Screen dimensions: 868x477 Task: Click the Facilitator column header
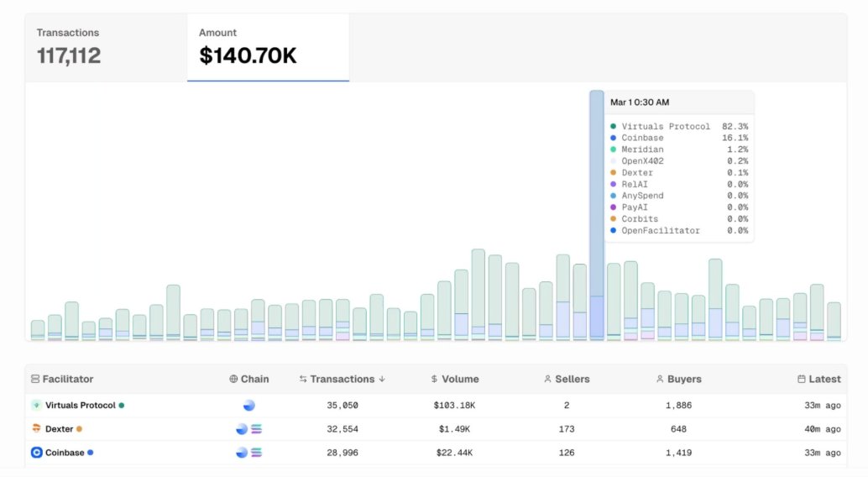pyautogui.click(x=67, y=379)
